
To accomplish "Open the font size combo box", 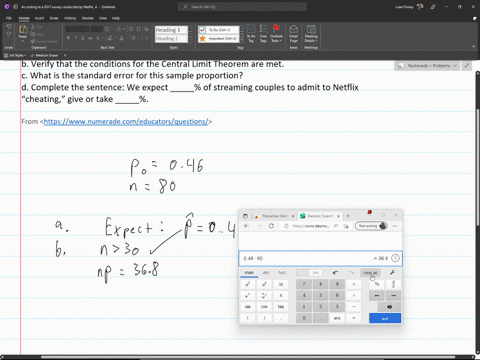I will click(x=97, y=29).
